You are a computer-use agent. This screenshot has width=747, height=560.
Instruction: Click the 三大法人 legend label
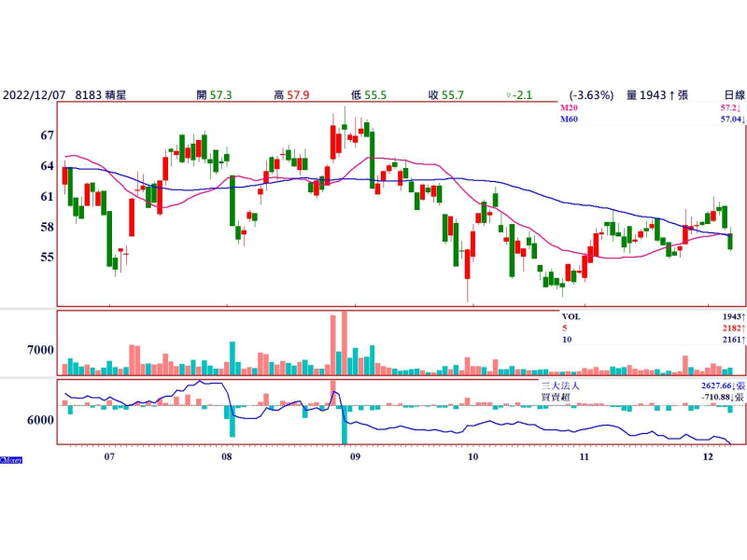[x=559, y=385]
